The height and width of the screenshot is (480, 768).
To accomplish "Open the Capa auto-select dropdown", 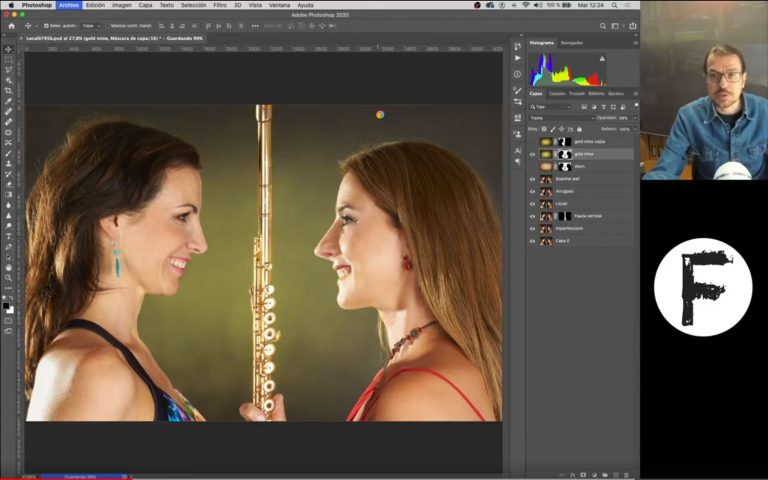I will click(91, 26).
